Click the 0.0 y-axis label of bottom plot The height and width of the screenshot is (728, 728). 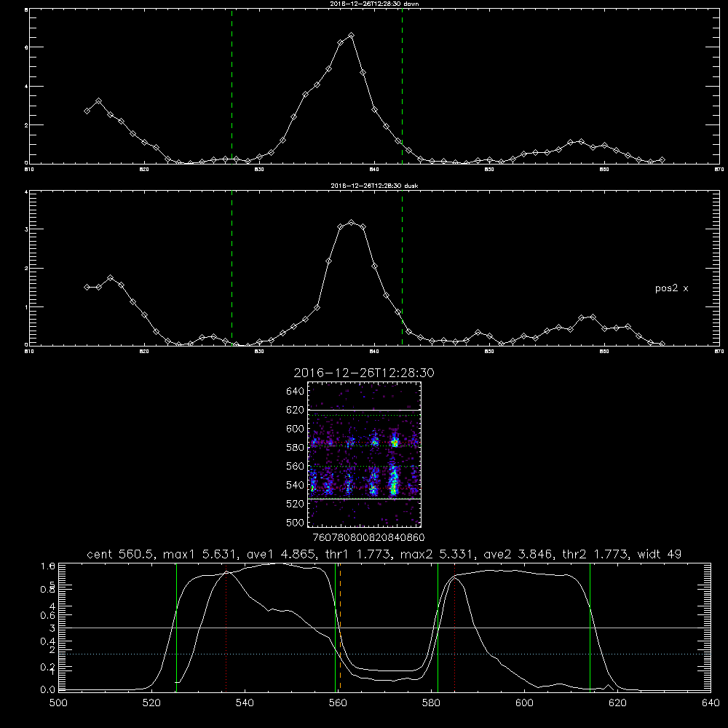click(48, 690)
